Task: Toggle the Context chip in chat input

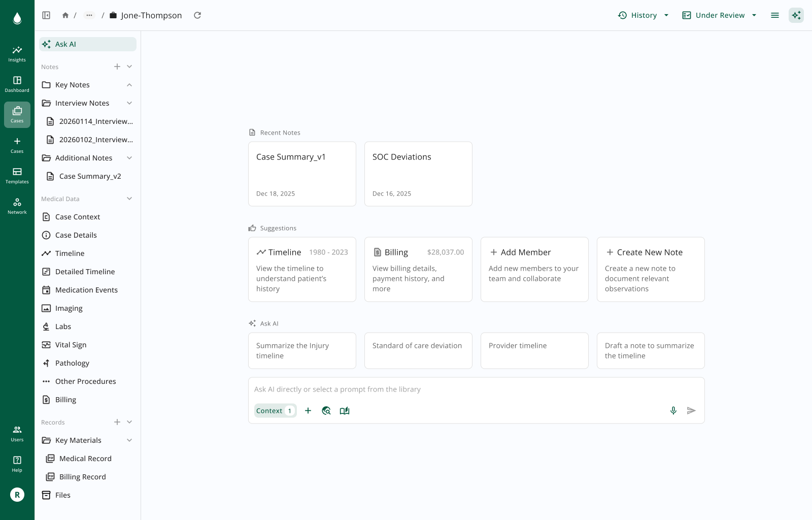Action: [275, 410]
